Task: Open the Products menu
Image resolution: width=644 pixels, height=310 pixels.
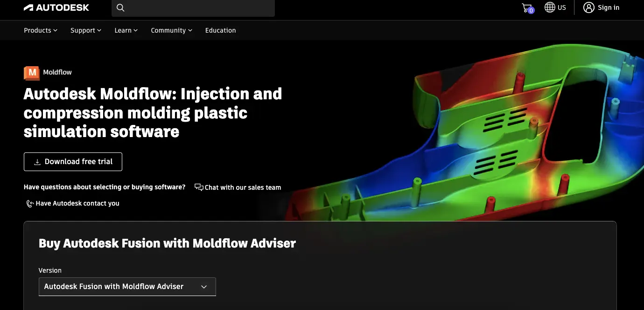Action: 40,30
